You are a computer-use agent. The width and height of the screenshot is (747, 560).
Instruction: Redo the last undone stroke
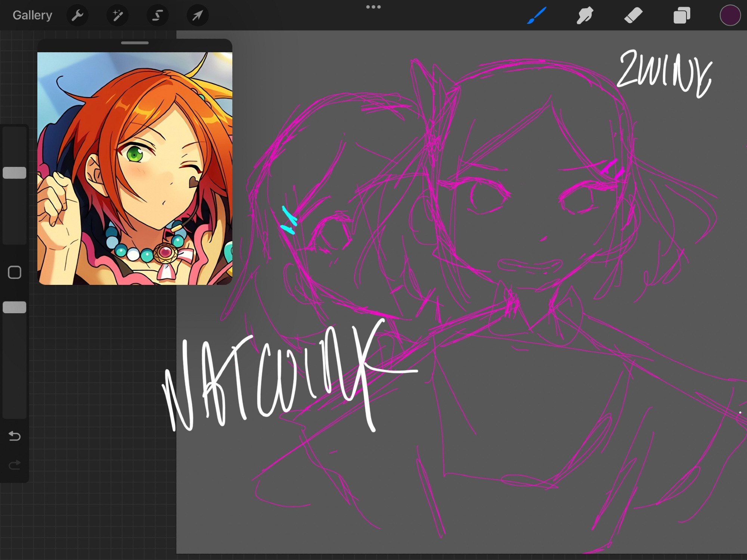coord(15,465)
